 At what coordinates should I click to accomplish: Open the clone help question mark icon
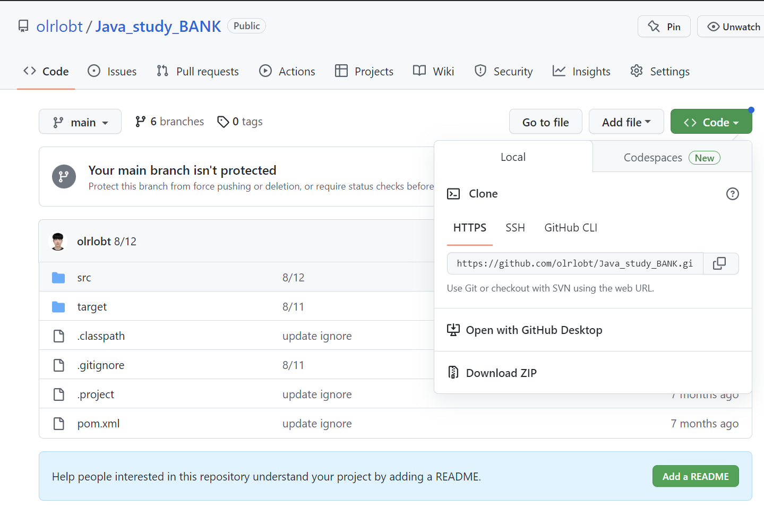732,194
